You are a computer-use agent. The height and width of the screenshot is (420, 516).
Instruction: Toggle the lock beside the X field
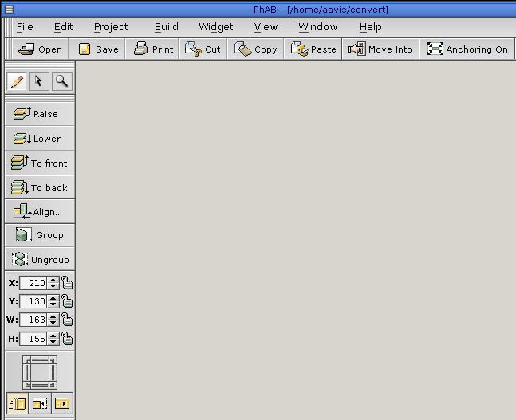[x=67, y=283]
